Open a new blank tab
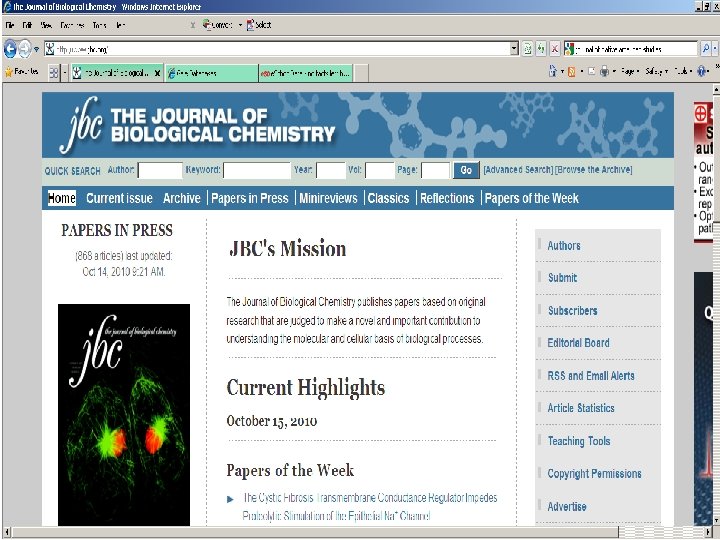Screen dimensions: 720x540 [x=361, y=73]
